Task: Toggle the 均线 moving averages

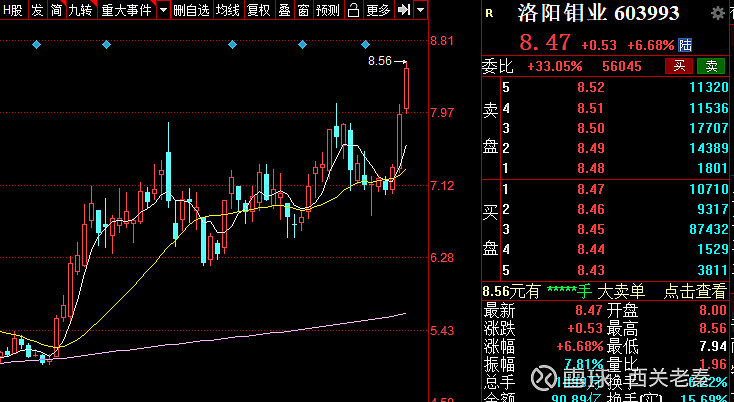Action: tap(228, 10)
